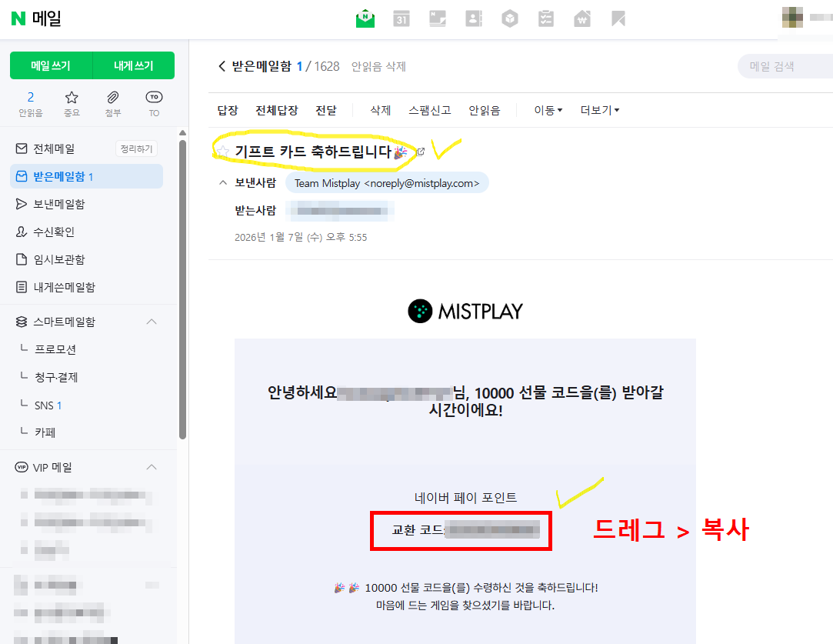Open SNS smart folder

click(48, 405)
